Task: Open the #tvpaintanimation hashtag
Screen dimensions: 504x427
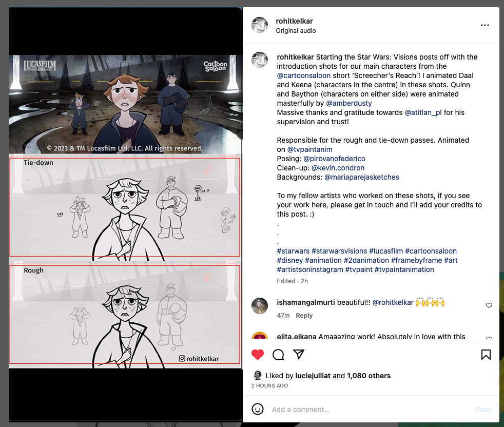Action: click(404, 270)
